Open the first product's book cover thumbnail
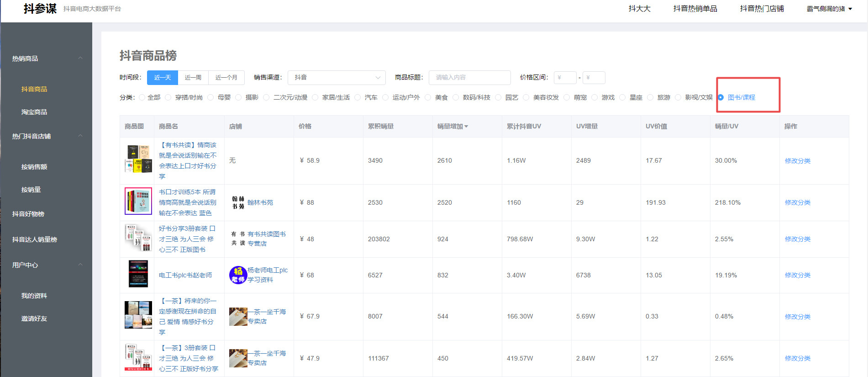 point(138,159)
